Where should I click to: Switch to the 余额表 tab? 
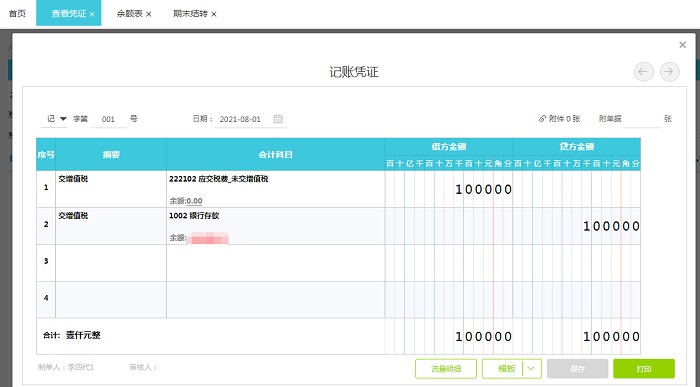(129, 13)
